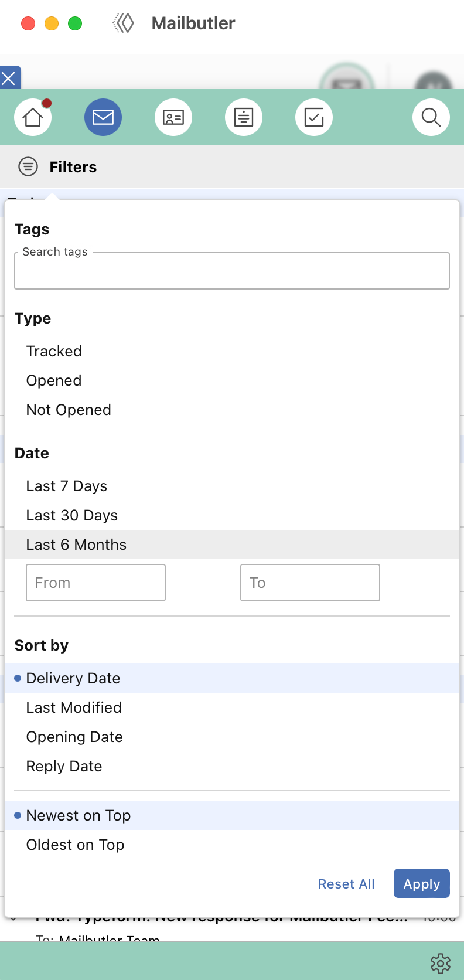The height and width of the screenshot is (980, 464).
Task: Select Delivery Date sort option
Action: click(232, 678)
